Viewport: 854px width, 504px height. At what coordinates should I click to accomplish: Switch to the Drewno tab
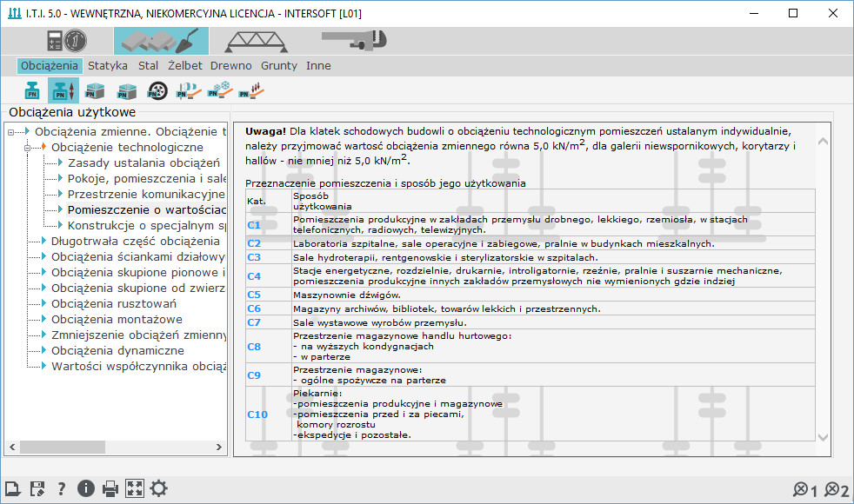click(231, 66)
